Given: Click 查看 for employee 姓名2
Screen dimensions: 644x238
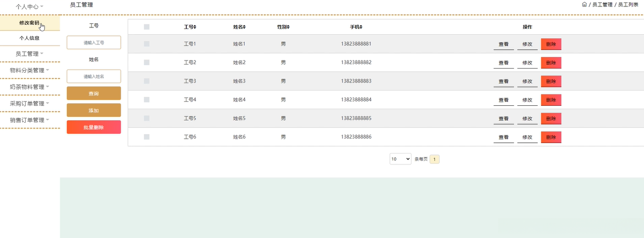Looking at the screenshot, I should [504, 63].
